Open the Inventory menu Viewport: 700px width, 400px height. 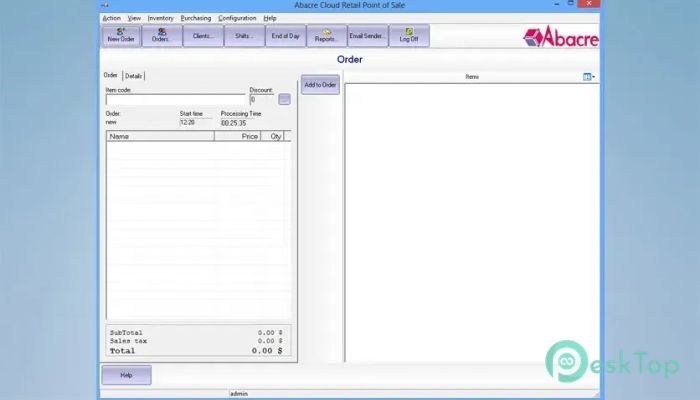click(160, 18)
